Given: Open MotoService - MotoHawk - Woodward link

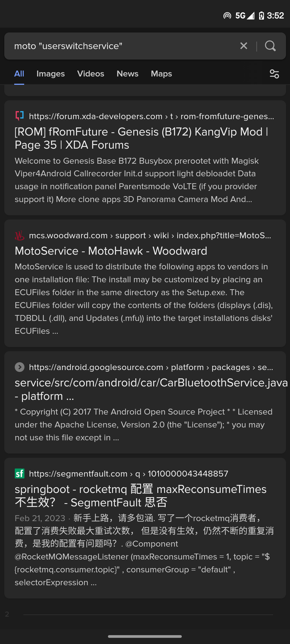Looking at the screenshot, I should pos(111,251).
